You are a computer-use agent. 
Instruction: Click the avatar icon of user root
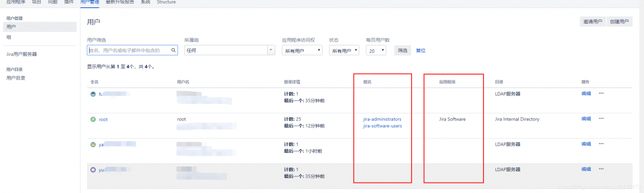93,119
